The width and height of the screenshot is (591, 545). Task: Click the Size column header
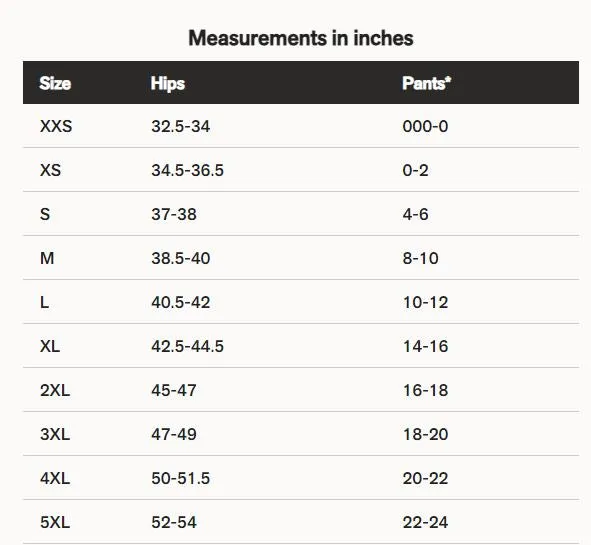[x=55, y=83]
